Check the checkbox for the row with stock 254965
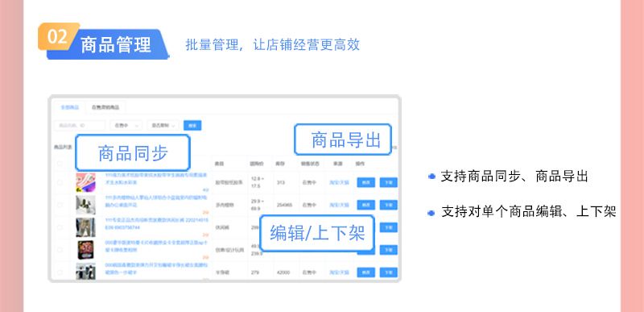This screenshot has height=312, width=644. coord(60,205)
